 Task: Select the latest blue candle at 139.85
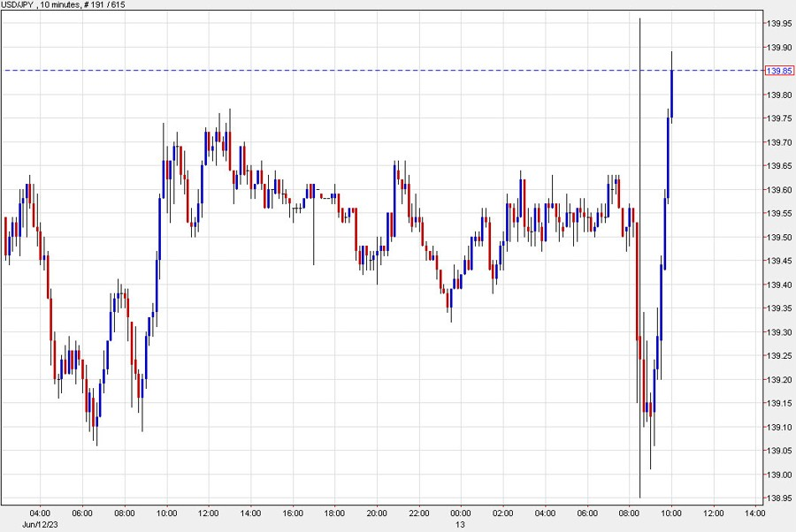tap(672, 93)
